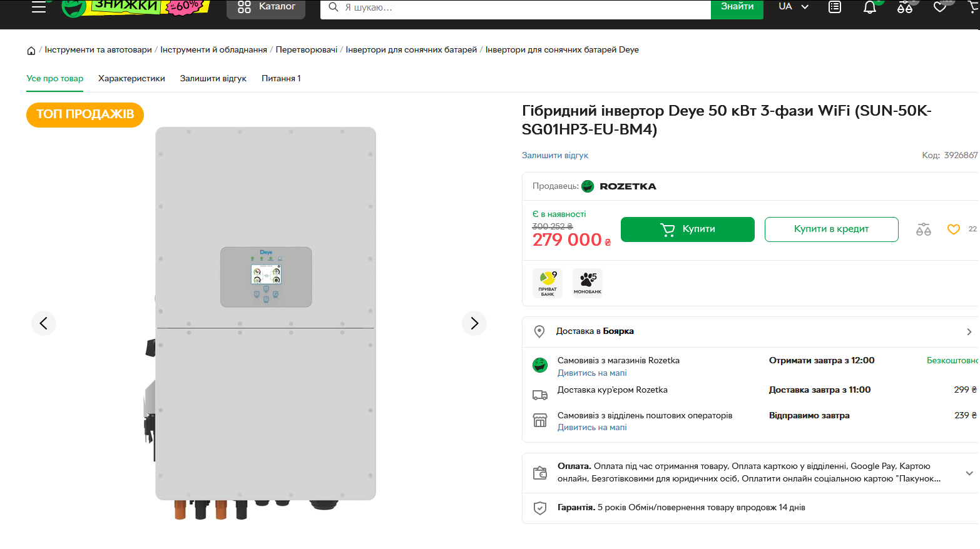Screen dimensions: 980x549
Task: Show previous product photo arrow
Action: [x=44, y=323]
